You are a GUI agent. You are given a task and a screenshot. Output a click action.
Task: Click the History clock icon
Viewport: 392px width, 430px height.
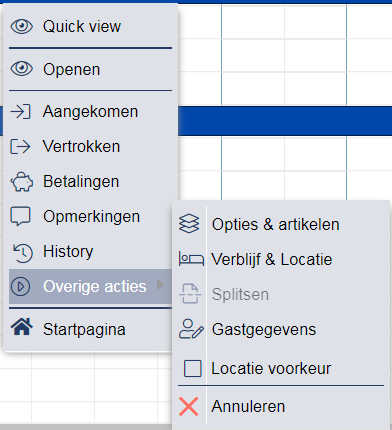(x=22, y=253)
